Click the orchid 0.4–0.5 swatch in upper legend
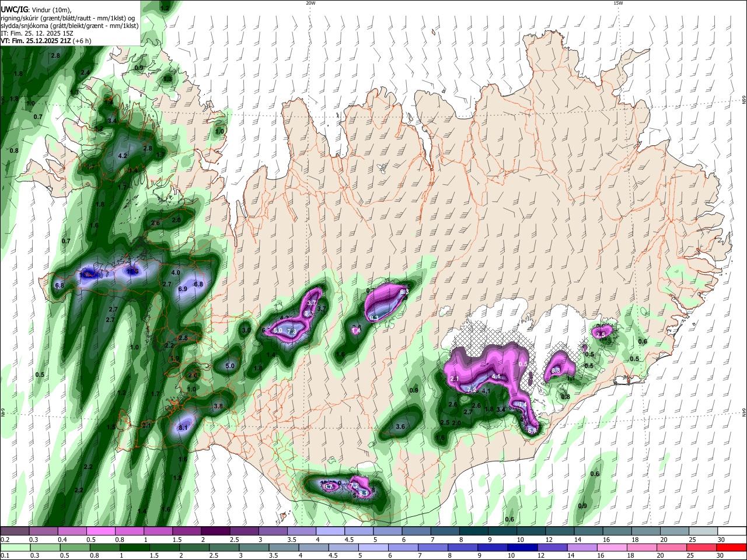 [x=72, y=531]
